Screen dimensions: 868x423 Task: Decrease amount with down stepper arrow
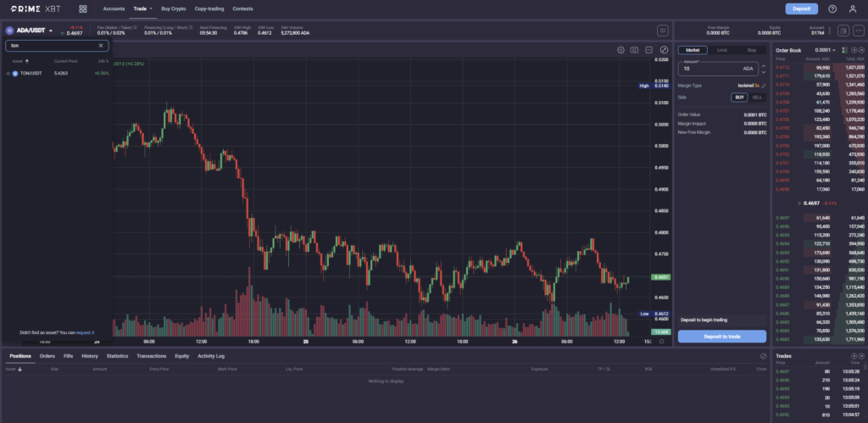[764, 72]
